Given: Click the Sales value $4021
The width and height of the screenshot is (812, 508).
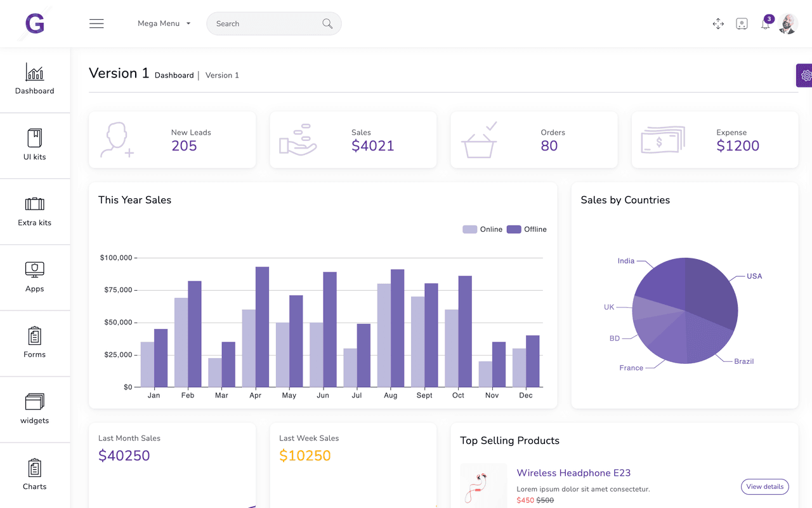Looking at the screenshot, I should pyautogui.click(x=372, y=145).
